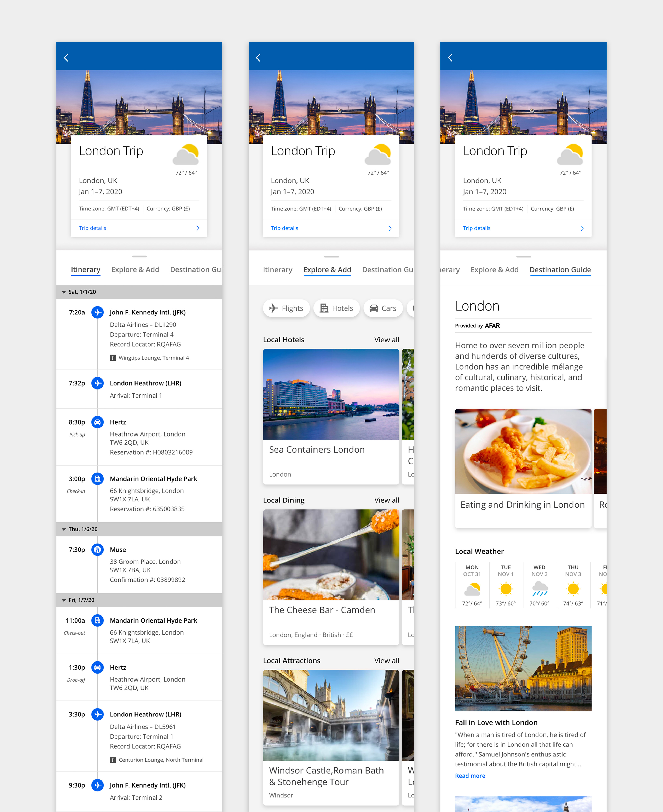Click the flight icon next to John F. Kennedy departure
The height and width of the screenshot is (812, 663).
coord(97,312)
